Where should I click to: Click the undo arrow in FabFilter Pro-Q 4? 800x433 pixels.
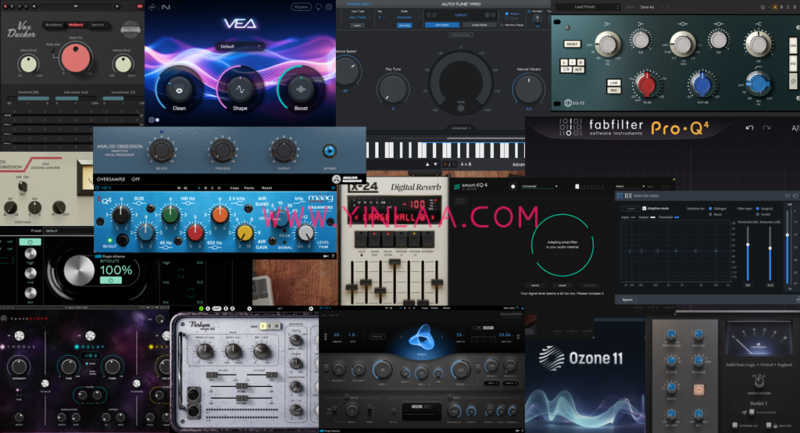coord(752,128)
